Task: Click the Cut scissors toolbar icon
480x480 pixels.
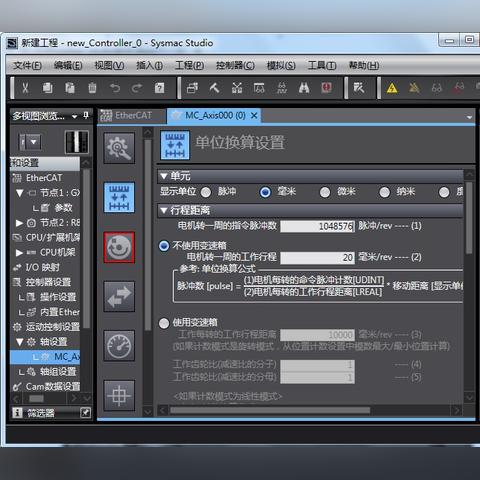Action: 25,88
